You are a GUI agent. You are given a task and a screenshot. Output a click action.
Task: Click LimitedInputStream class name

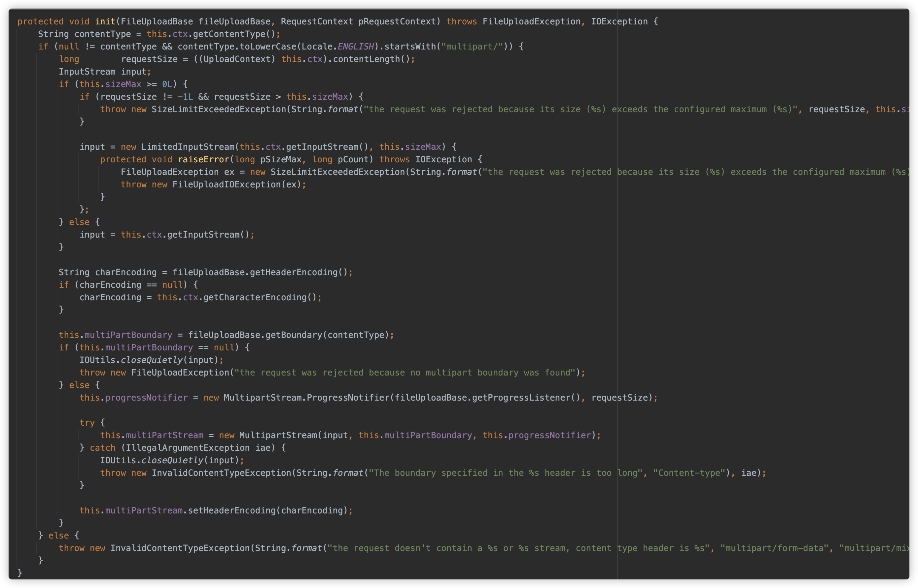[x=188, y=147]
